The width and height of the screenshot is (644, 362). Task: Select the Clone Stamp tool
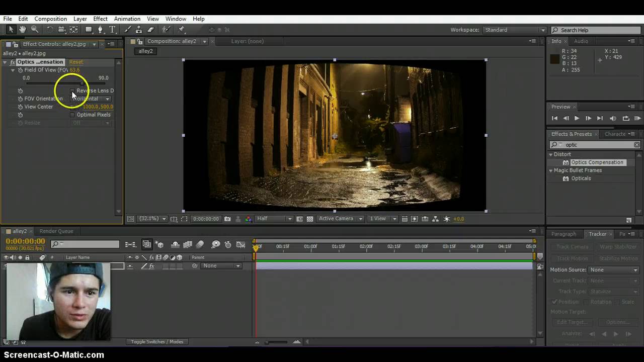[139, 30]
